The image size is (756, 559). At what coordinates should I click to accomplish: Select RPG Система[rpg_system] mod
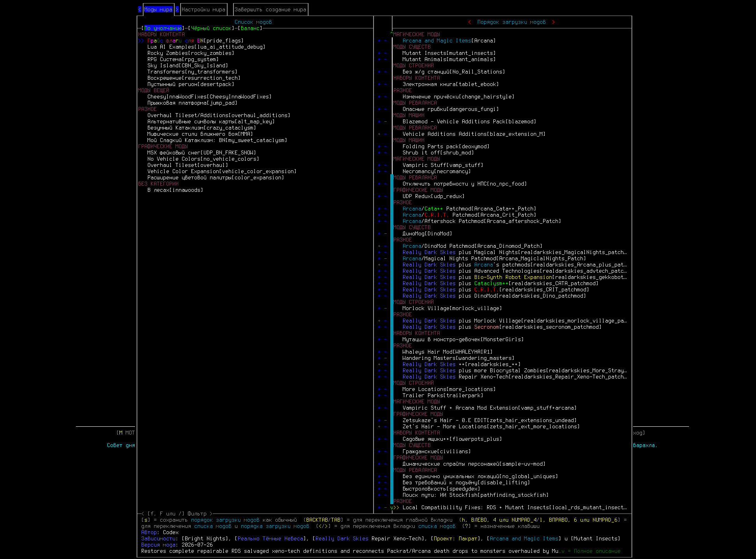tap(183, 60)
